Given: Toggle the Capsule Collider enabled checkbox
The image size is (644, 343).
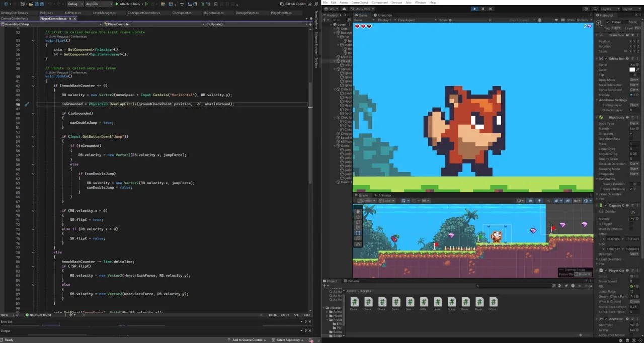Looking at the screenshot, I should tap(606, 205).
